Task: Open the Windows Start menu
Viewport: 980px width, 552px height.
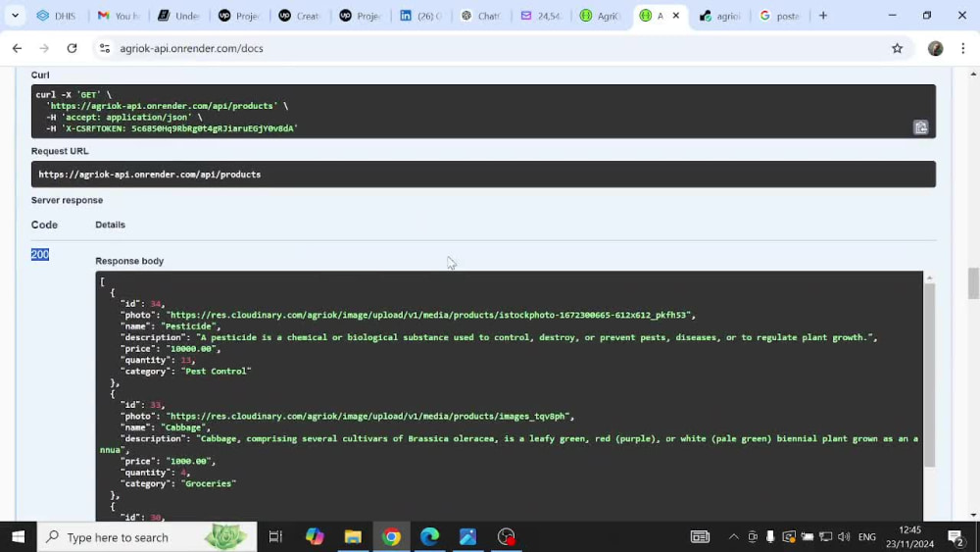Action: (x=18, y=536)
